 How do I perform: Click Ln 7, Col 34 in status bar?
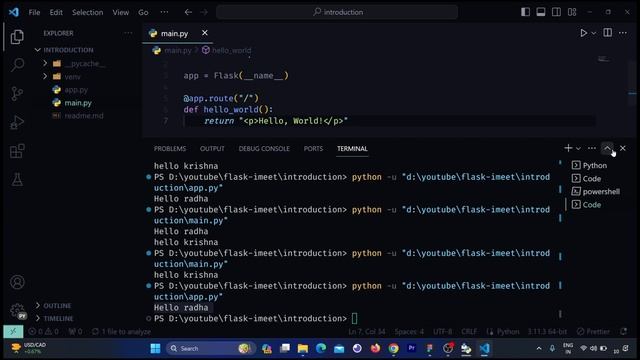point(367,331)
